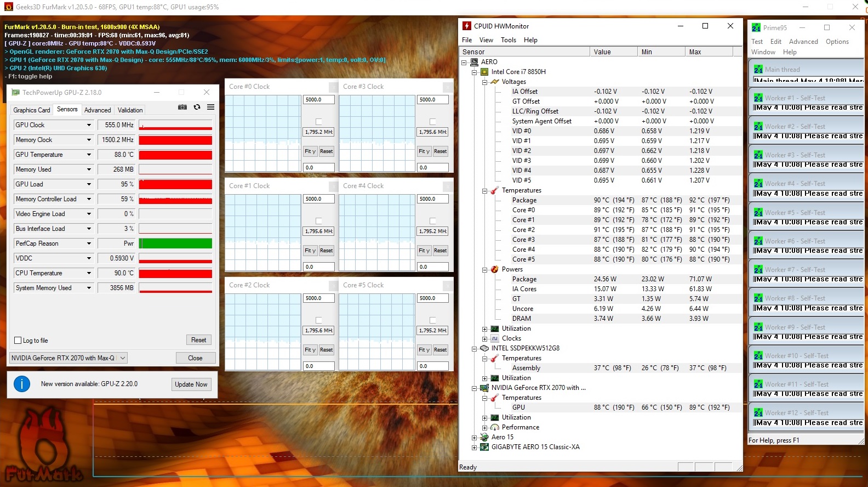The image size is (868, 487).
Task: Collapse the Powers node in HWMonitor
Action: (485, 269)
